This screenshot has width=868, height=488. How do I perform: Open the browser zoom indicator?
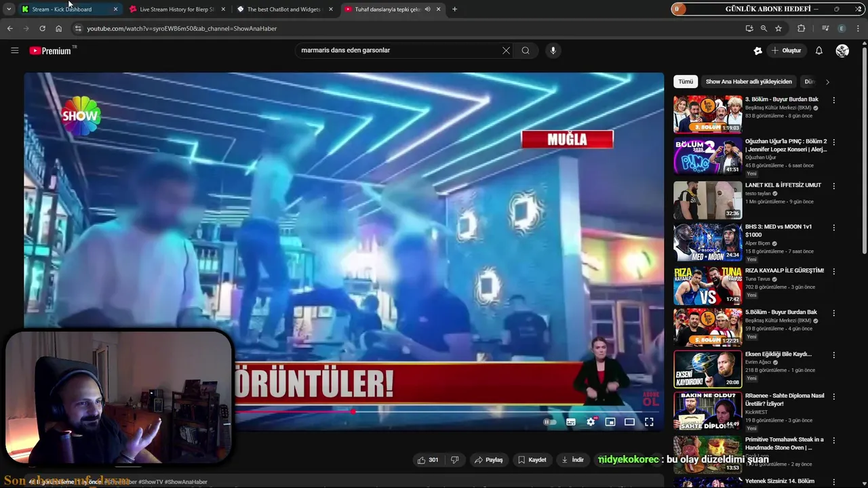pos(764,28)
